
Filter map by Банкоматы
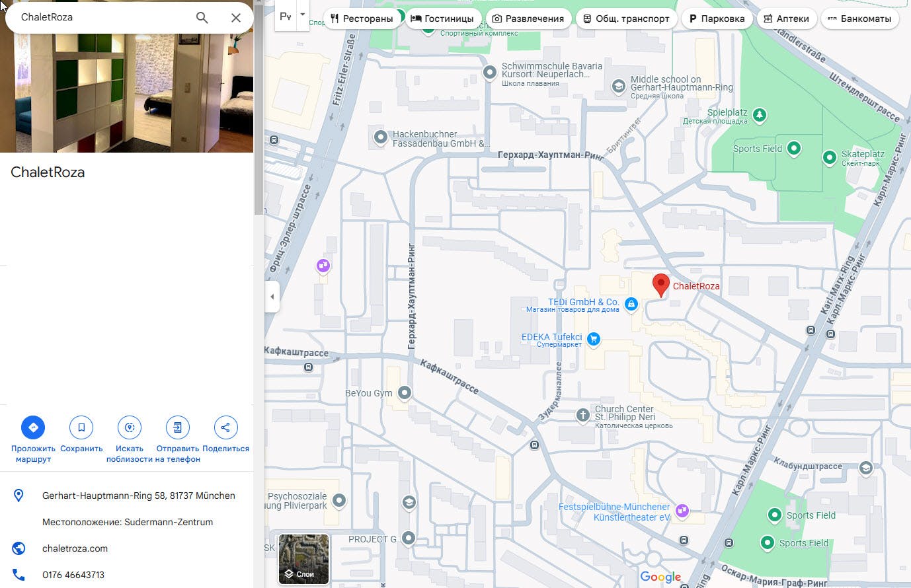[x=859, y=18]
